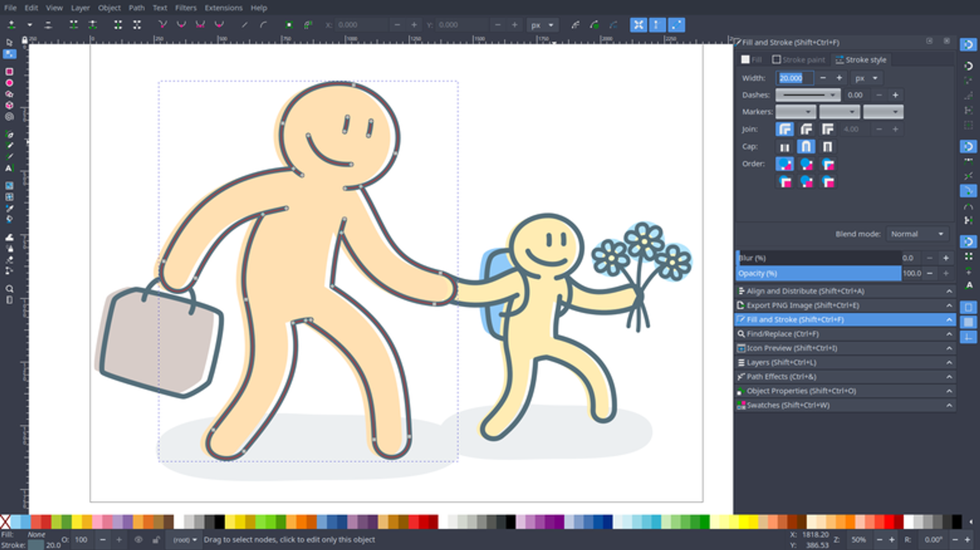Select the Text tool
Screen dimensions: 980x550
click(9, 168)
